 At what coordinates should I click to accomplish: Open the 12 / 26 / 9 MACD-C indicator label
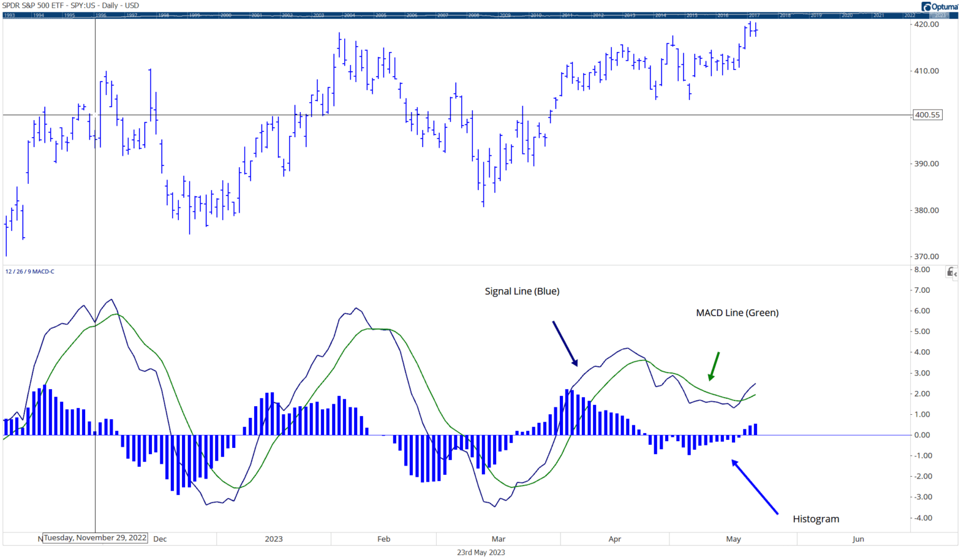(30, 272)
